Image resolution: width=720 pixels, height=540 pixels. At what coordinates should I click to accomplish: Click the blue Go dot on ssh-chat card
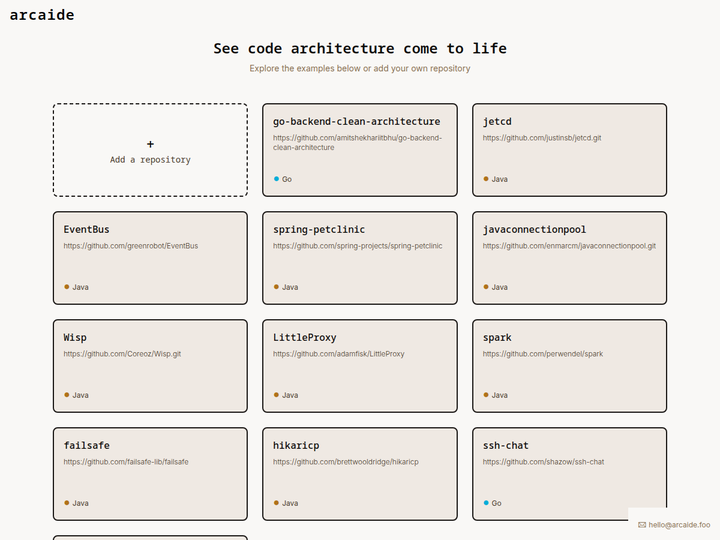486,503
